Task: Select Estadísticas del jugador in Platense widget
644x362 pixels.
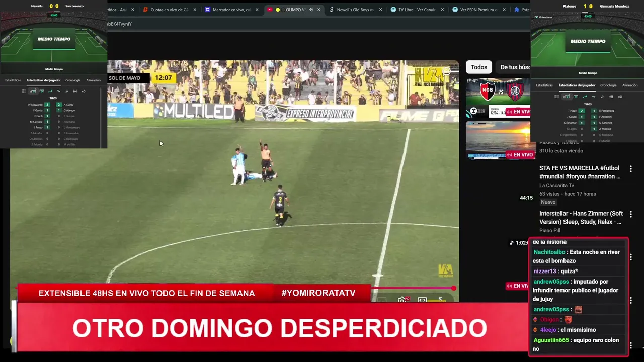Action: pyautogui.click(x=577, y=85)
